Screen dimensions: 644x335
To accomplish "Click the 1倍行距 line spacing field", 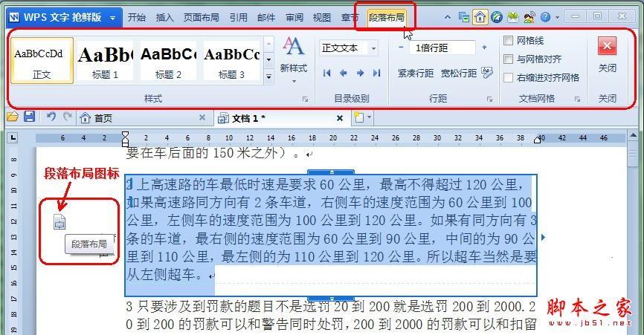I will (x=442, y=48).
